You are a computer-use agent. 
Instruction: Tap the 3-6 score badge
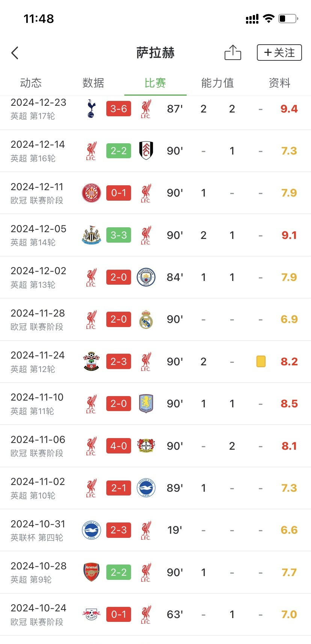point(119,109)
